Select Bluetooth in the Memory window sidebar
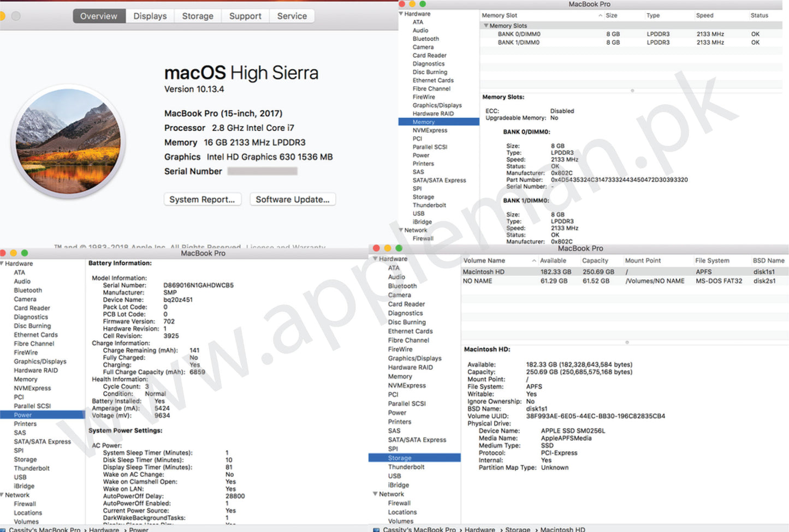Image resolution: width=789 pixels, height=532 pixels. pyautogui.click(x=425, y=39)
